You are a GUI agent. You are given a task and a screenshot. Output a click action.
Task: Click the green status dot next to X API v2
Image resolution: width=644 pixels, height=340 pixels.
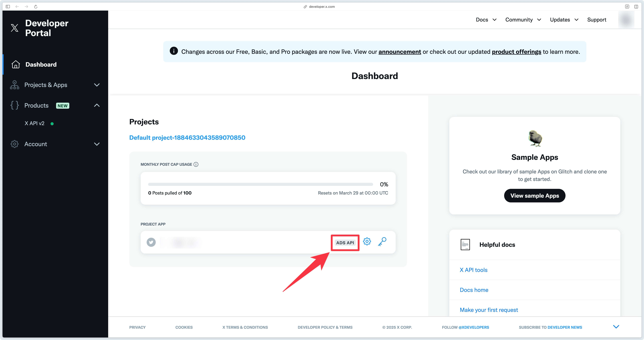pos(52,124)
